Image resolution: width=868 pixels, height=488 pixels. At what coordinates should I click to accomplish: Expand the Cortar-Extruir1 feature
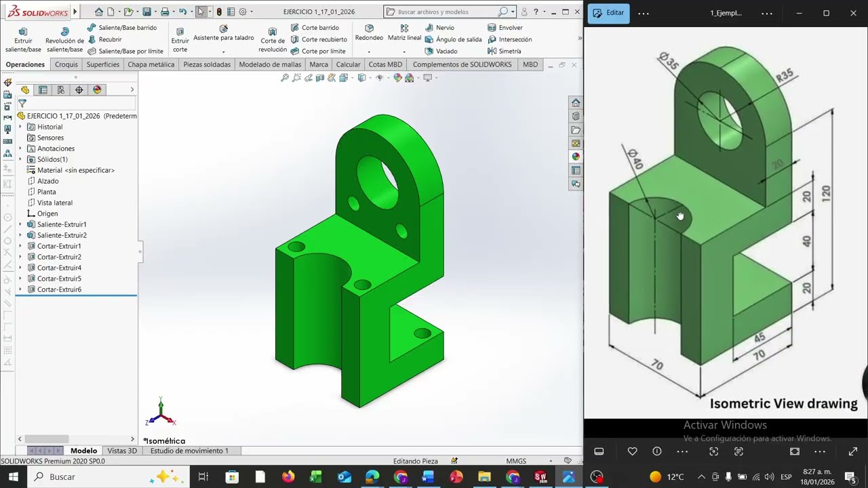[20, 246]
